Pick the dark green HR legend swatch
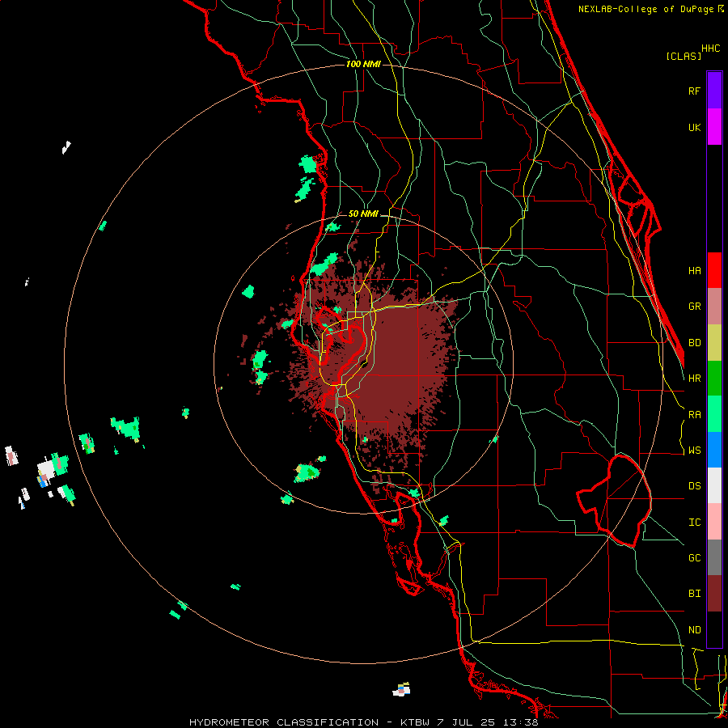The width and height of the screenshot is (728, 728). (714, 378)
